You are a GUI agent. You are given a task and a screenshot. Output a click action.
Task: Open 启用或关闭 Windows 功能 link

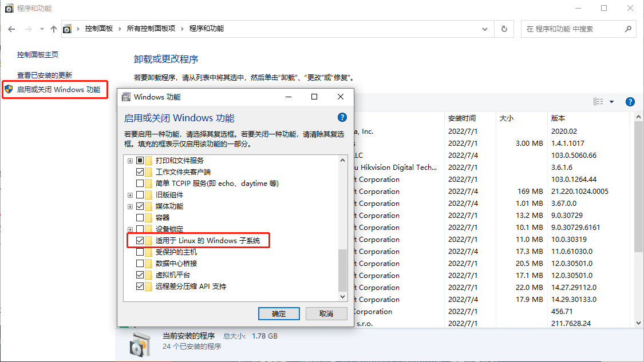pyautogui.click(x=59, y=89)
